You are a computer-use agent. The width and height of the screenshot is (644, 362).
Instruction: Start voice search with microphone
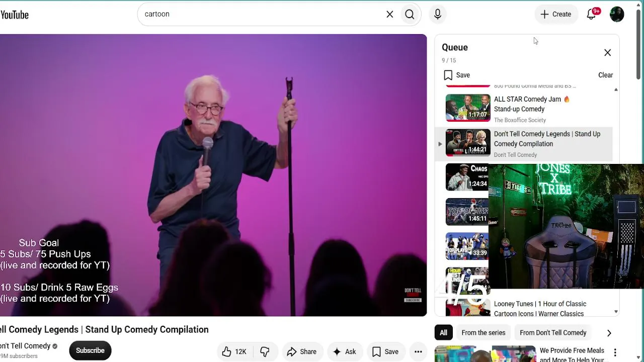(x=438, y=15)
